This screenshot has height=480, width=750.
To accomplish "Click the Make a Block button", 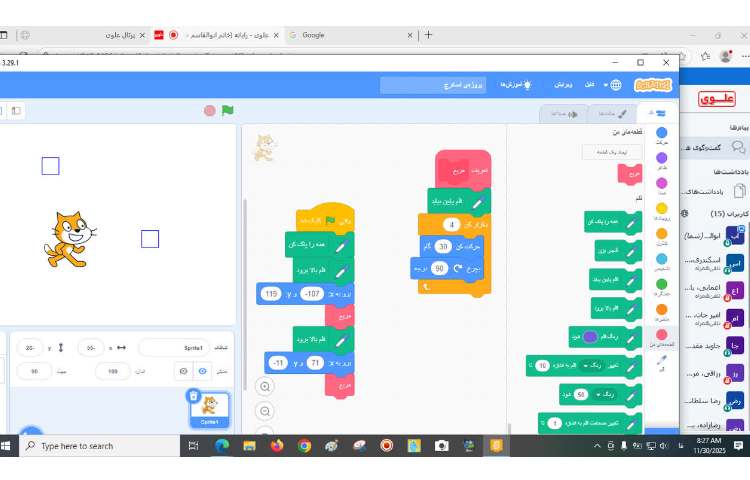I will click(x=612, y=152).
